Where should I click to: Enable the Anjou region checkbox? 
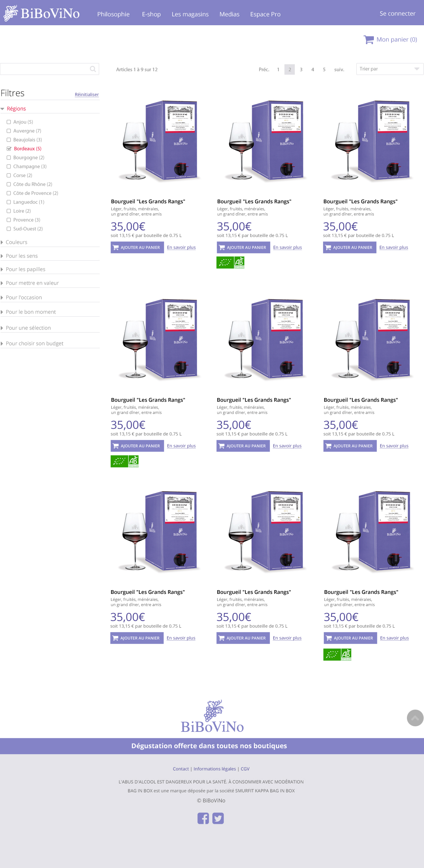point(9,122)
